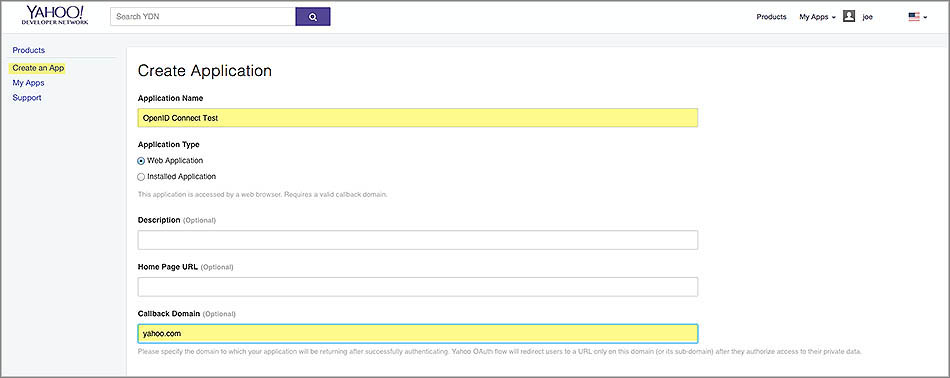Click the Description text field
The height and width of the screenshot is (378, 950).
click(417, 240)
